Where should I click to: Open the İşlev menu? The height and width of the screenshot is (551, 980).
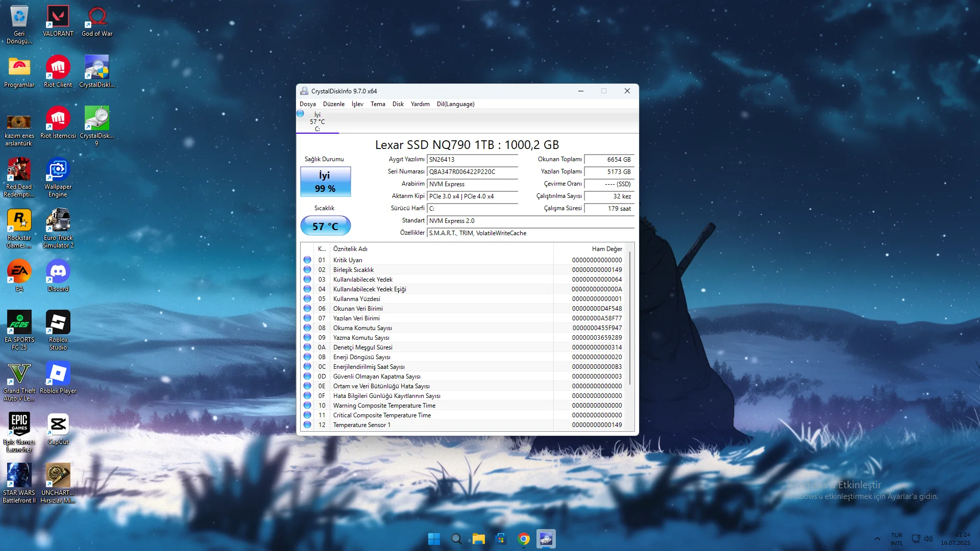(357, 104)
